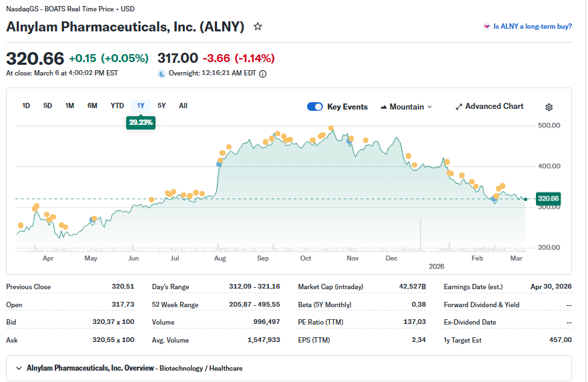Screen dimensions: 588x382
Task: Click the Ask value 320.55 x 100
Action: [x=113, y=340]
